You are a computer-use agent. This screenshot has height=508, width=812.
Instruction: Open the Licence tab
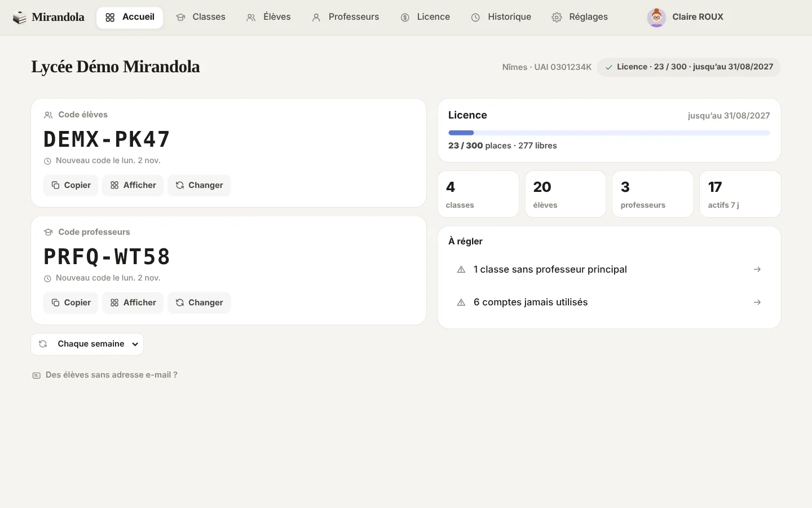click(x=425, y=17)
